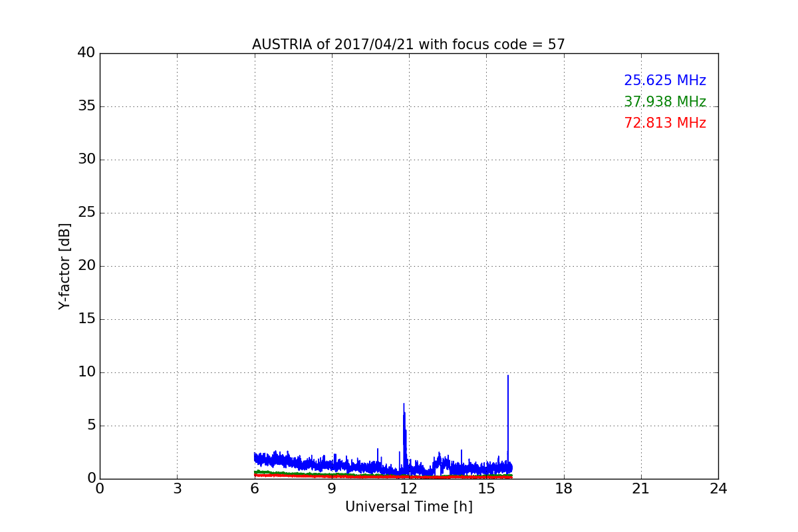Click the x-axis tick label 21
The width and height of the screenshot is (798, 532).
click(x=640, y=489)
